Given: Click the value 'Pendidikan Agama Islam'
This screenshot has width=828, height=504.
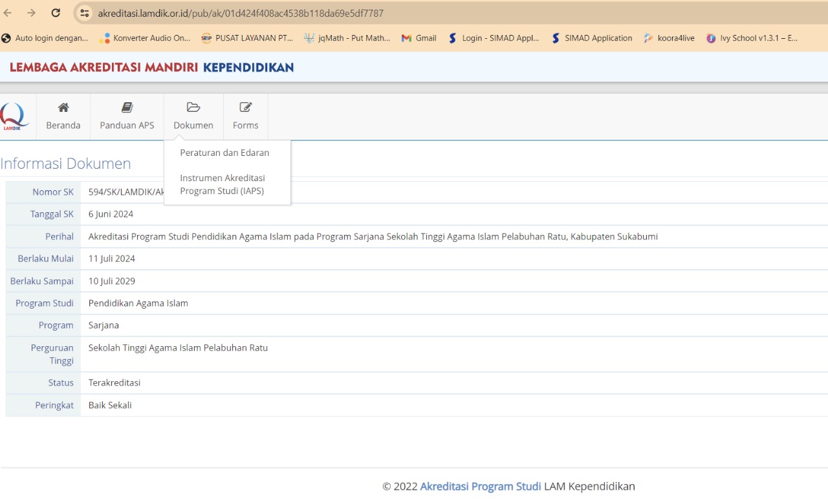Looking at the screenshot, I should (138, 303).
